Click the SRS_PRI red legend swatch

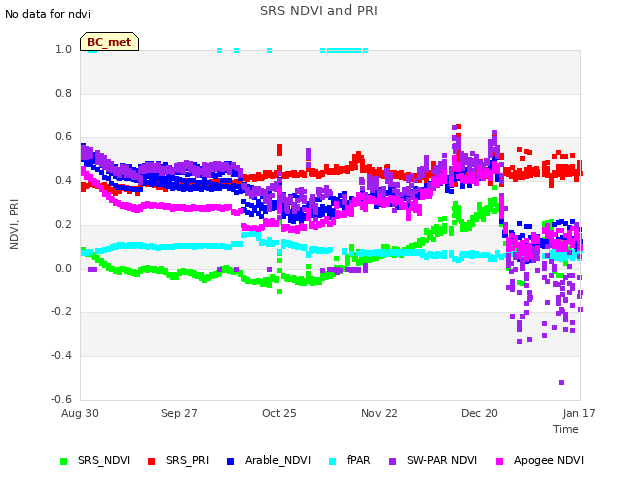(151, 461)
